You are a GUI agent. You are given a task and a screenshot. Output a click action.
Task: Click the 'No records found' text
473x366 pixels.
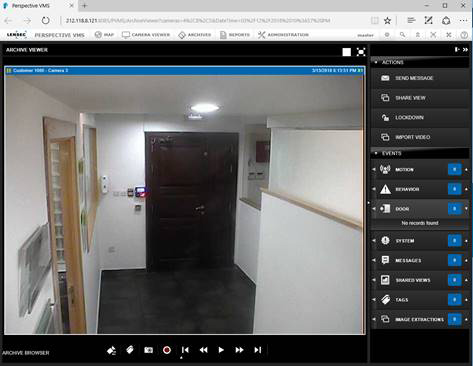420,223
